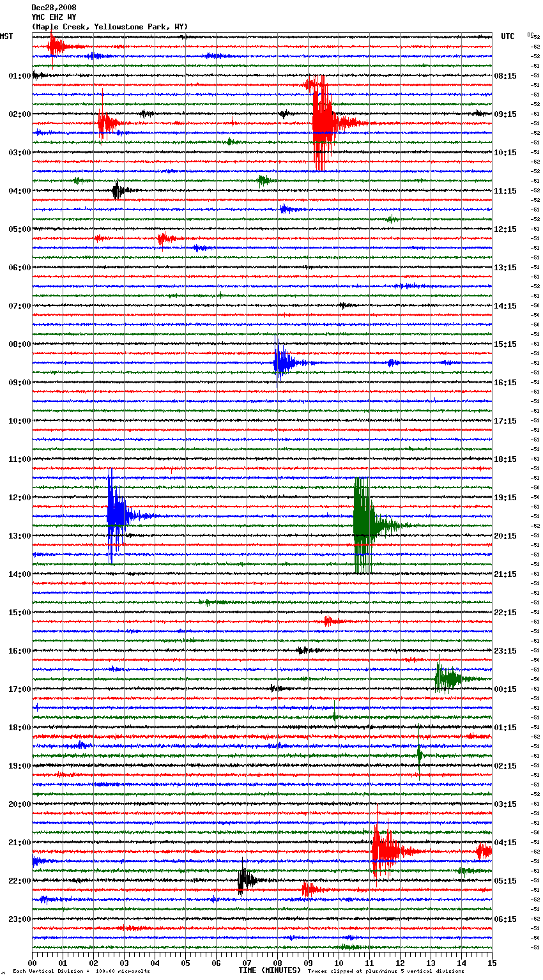Click the 10 minute tick label
Image resolution: width=543 pixels, height=980 pixels.
click(339, 963)
